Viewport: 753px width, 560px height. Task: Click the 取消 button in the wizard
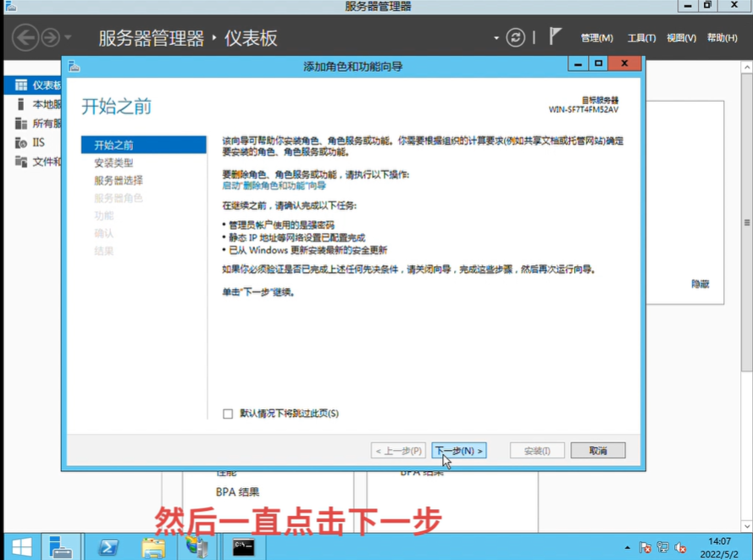coord(598,451)
